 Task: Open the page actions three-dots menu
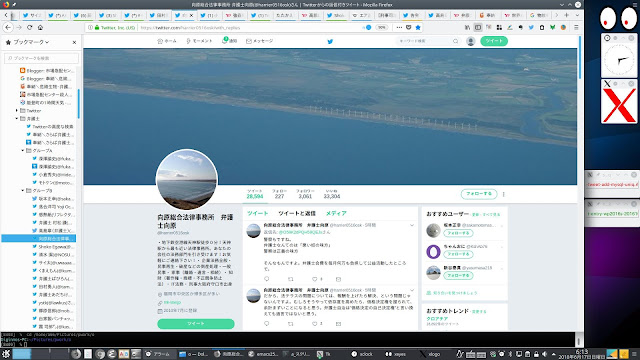point(399,27)
